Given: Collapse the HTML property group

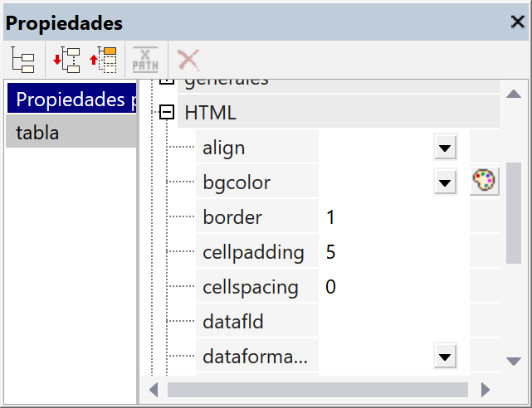Looking at the screenshot, I should tap(167, 112).
